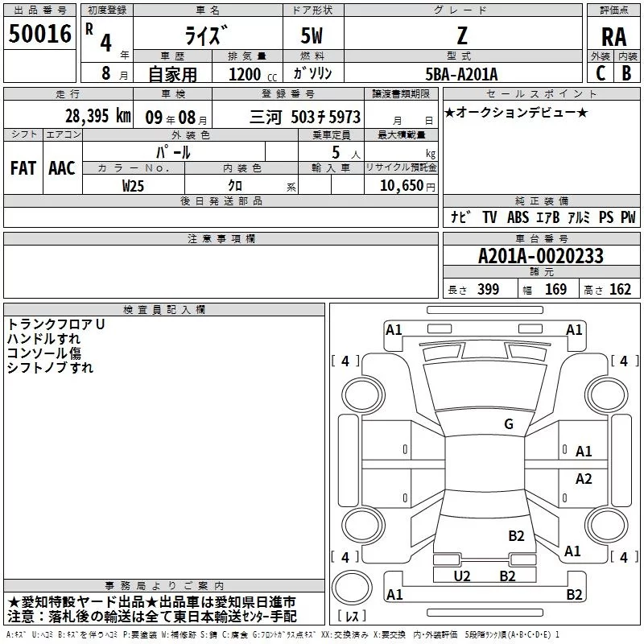Select the color number W25
Screen dimensions: 644x644
click(134, 185)
